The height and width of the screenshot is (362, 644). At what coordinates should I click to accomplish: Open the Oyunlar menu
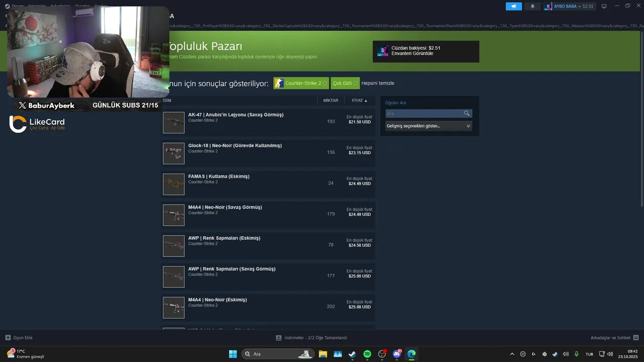[83, 6]
